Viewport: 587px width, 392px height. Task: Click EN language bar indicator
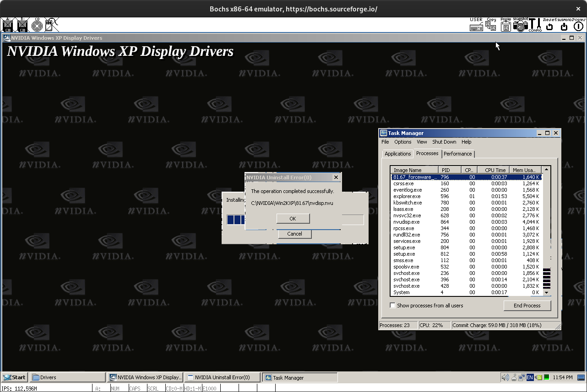coord(530,377)
